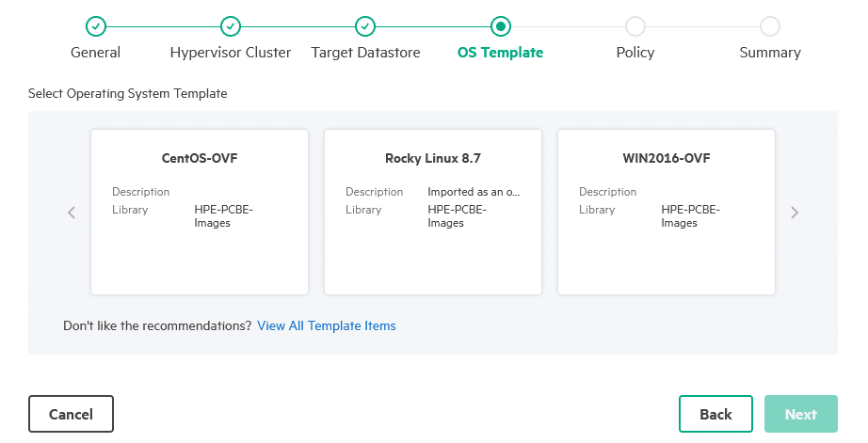This screenshot has height=443, width=868.
Task: Click the active OS Template step circle
Action: coord(501,26)
